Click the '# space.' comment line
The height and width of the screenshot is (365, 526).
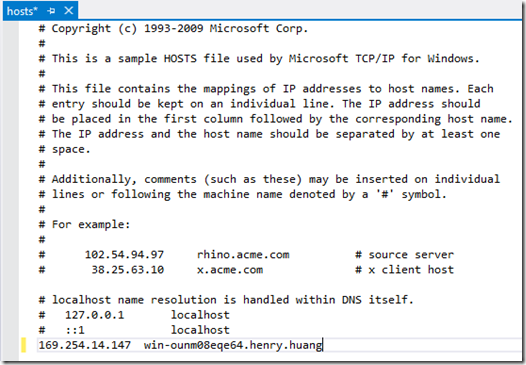(64, 149)
